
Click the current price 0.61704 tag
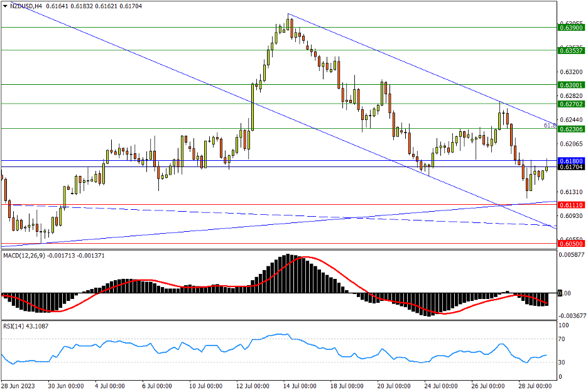pyautogui.click(x=571, y=168)
